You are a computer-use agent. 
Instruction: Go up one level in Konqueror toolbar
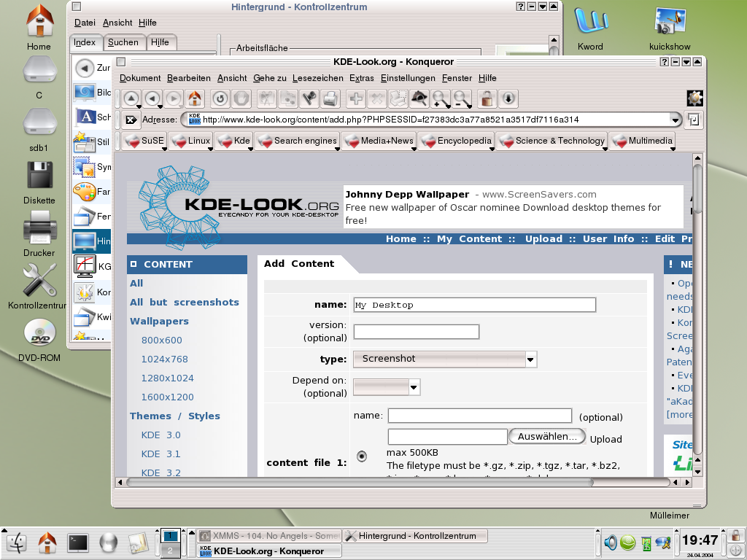[131, 98]
